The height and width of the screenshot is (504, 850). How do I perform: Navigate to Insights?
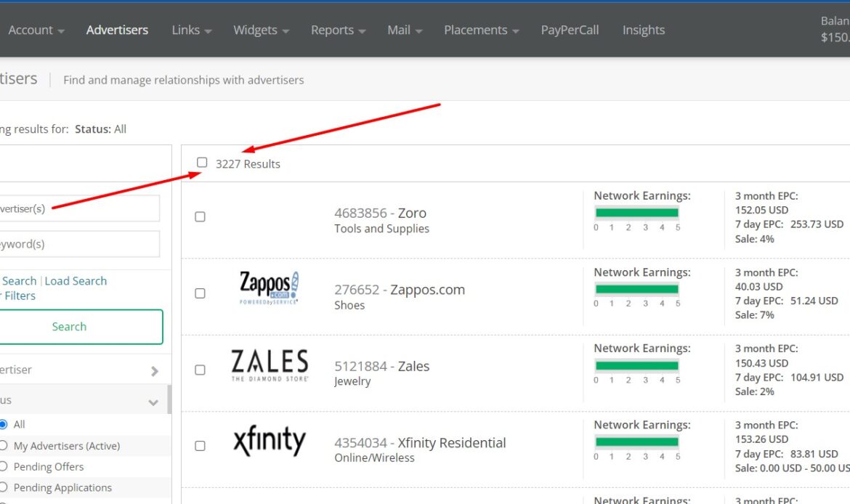644,31
